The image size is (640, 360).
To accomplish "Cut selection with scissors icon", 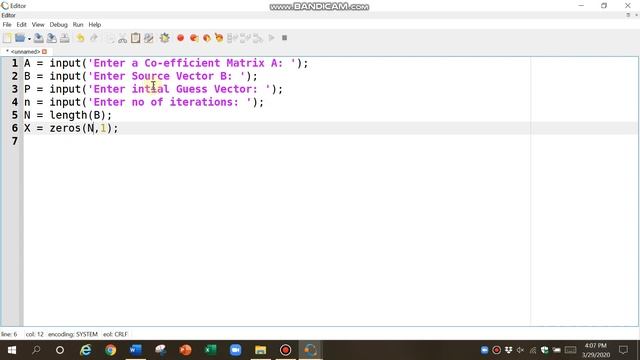I will [122, 38].
